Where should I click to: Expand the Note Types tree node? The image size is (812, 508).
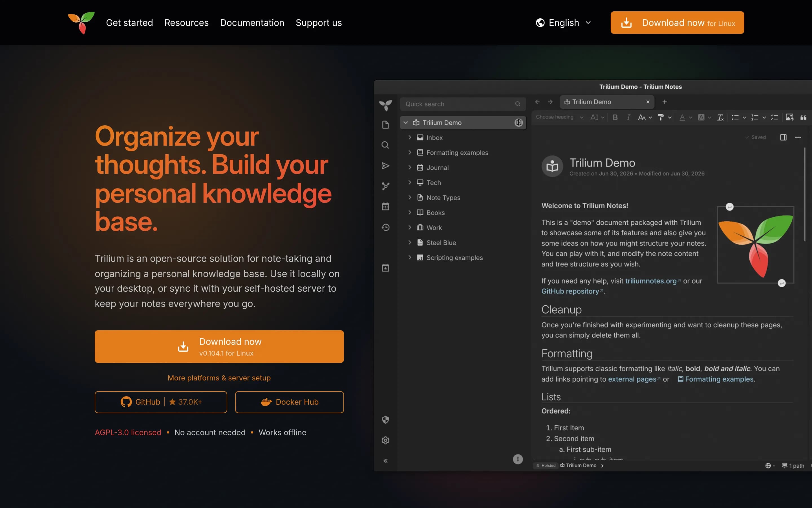(410, 198)
